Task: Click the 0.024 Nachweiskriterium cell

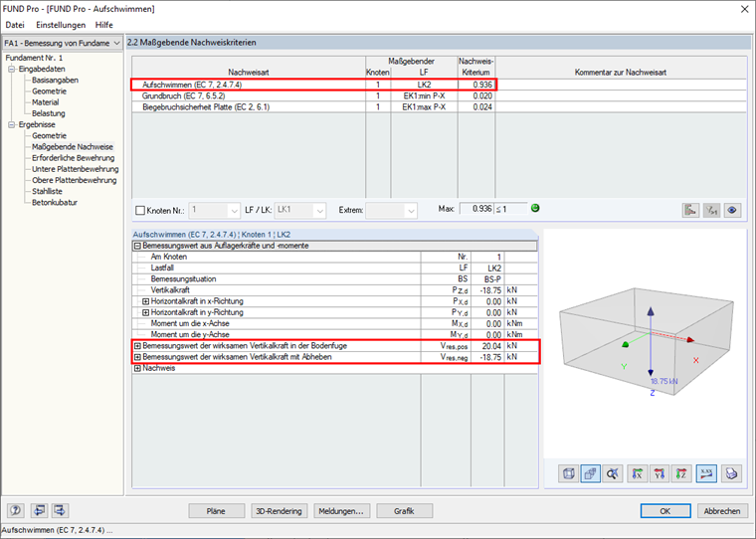Action: 476,106
